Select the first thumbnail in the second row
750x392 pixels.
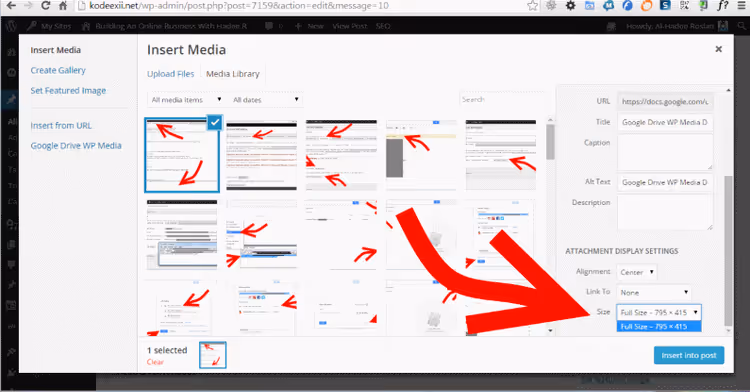coord(182,235)
